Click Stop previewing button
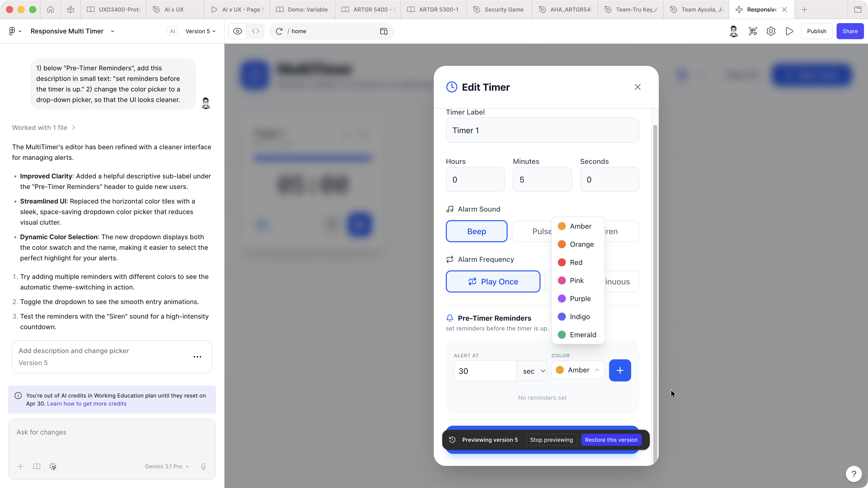The image size is (868, 488). coord(551,440)
